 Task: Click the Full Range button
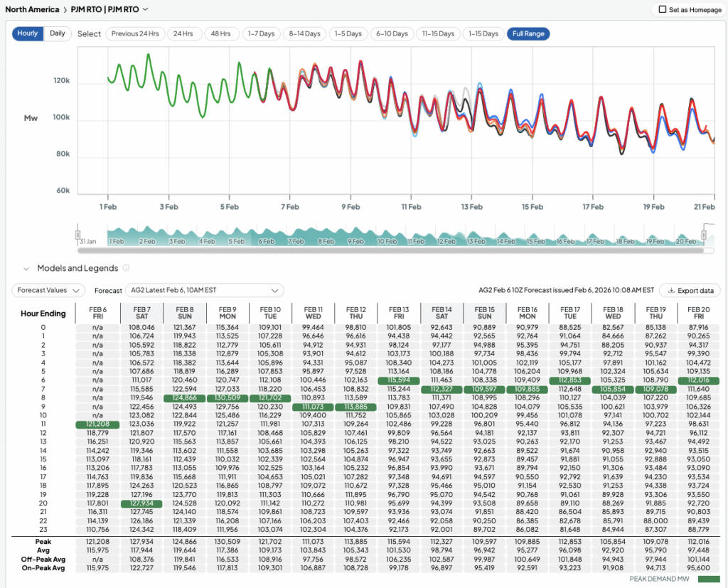coord(528,33)
